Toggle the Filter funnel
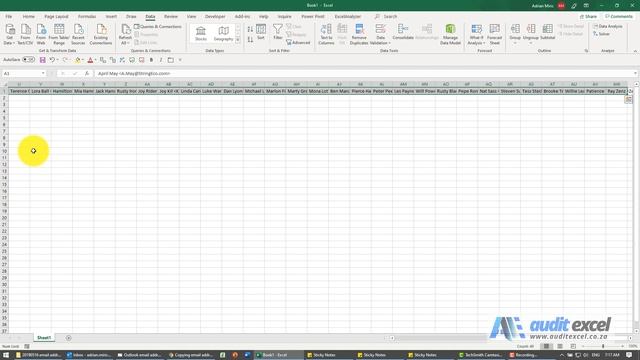 (278, 32)
